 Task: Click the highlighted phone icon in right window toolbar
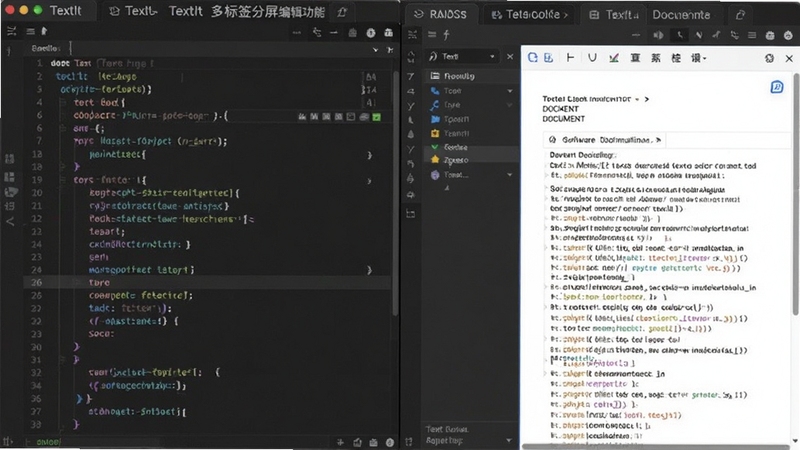(680, 35)
